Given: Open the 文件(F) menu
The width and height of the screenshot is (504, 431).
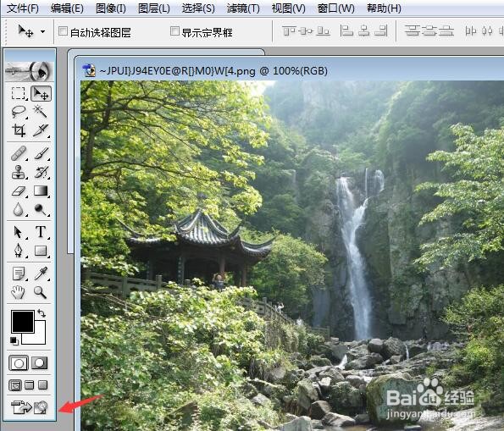Looking at the screenshot, I should 23,8.
